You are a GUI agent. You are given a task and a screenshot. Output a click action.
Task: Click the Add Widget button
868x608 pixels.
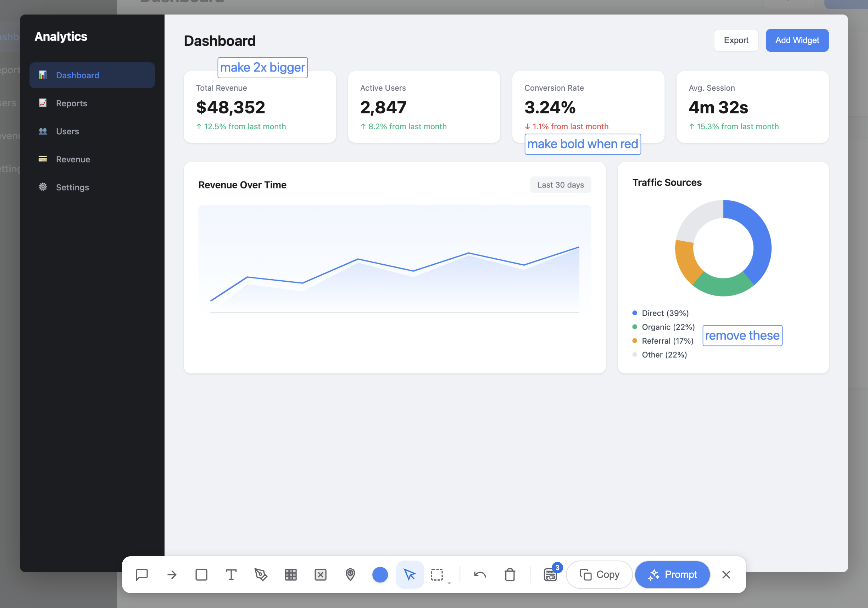tap(797, 40)
